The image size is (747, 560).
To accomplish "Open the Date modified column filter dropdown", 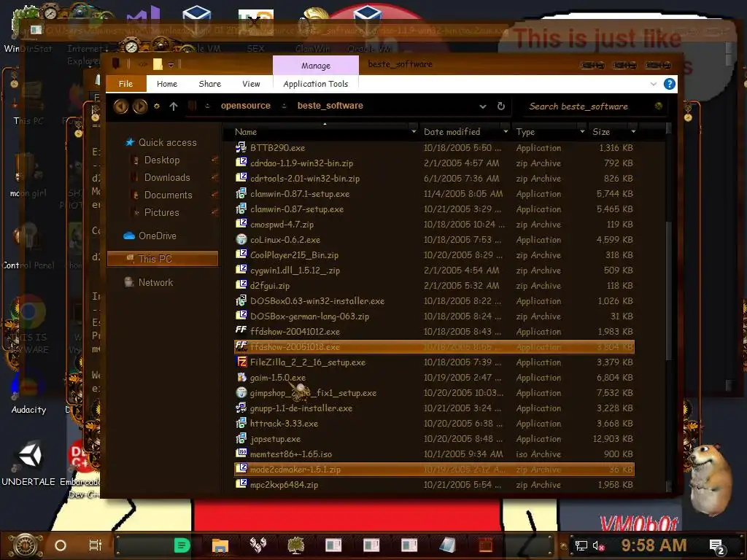I will coord(505,131).
